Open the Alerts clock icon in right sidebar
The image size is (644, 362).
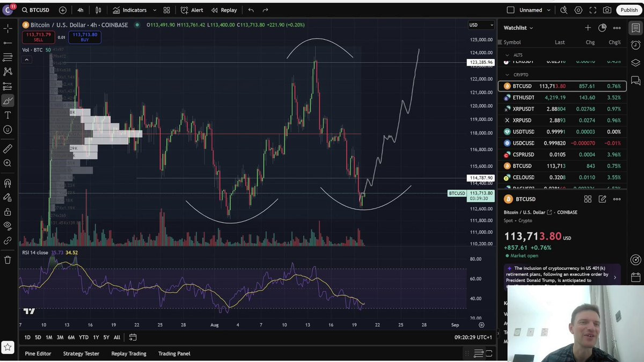635,45
